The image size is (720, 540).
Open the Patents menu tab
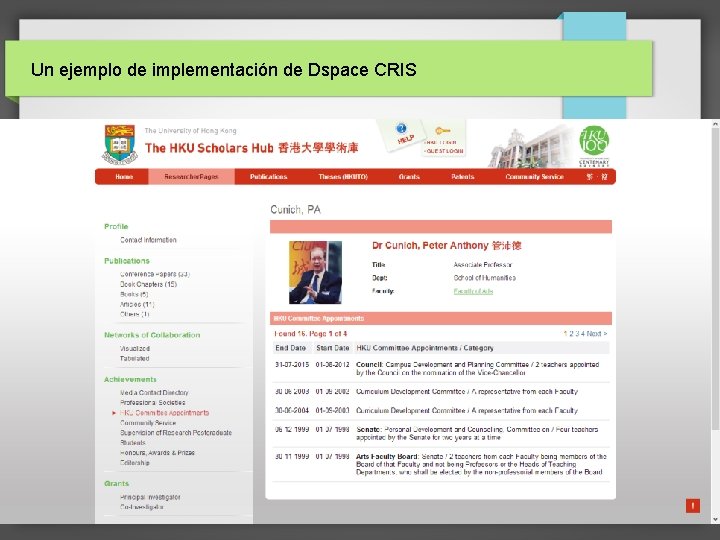[462, 177]
